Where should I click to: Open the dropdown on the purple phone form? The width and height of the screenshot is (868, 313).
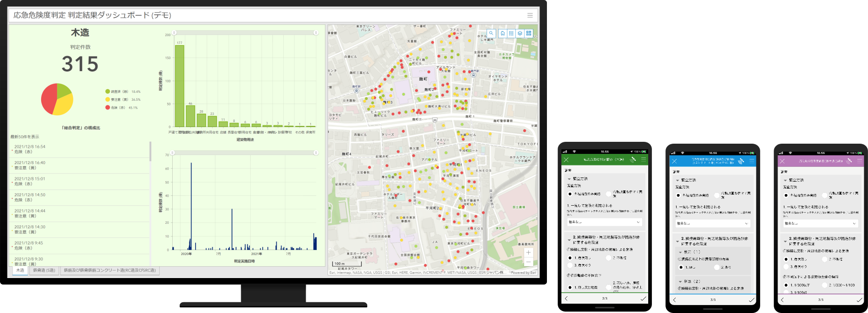820,223
